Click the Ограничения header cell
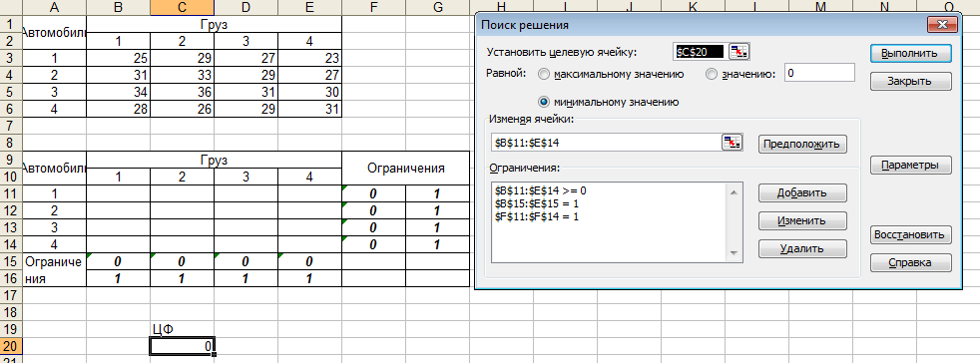This screenshot has width=980, height=363. 405,168
